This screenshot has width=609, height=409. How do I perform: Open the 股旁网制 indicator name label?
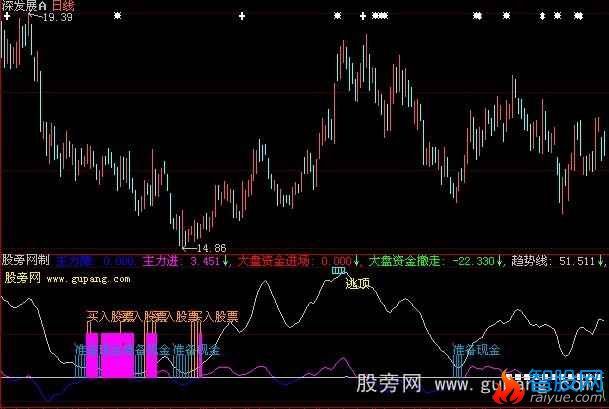click(26, 259)
